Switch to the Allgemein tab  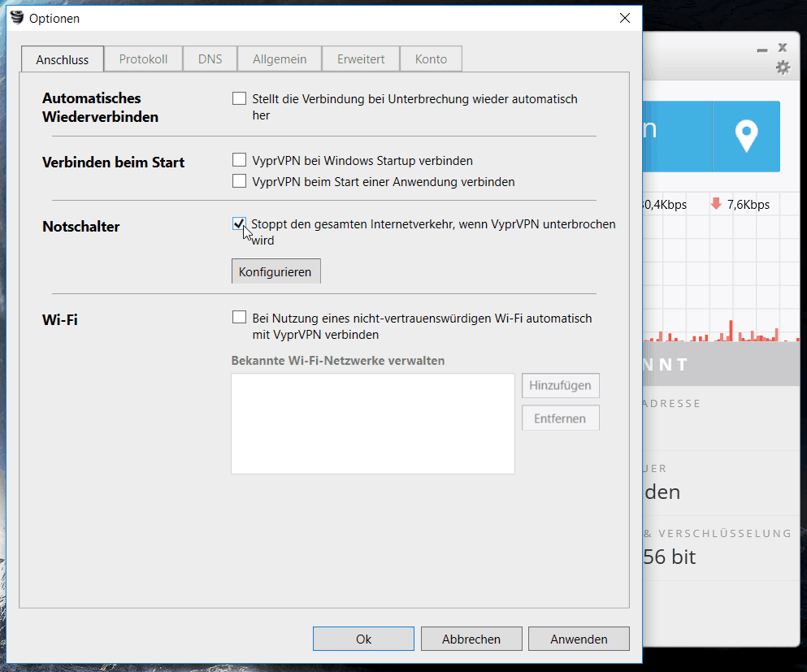[280, 59]
